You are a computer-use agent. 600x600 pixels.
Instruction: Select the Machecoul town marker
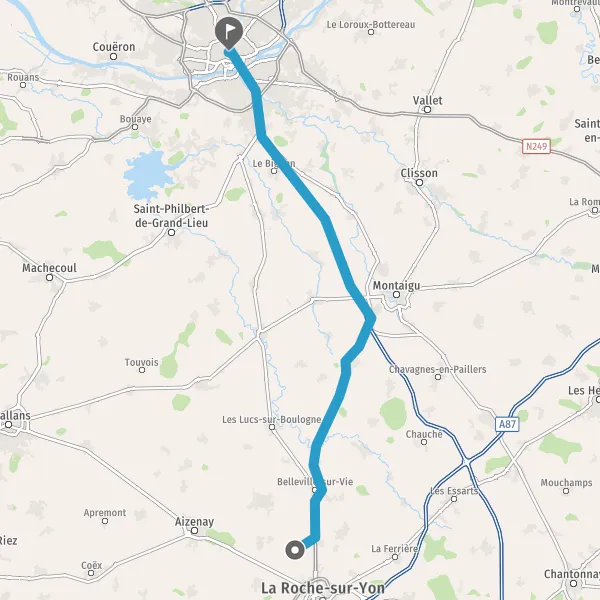(x=49, y=277)
